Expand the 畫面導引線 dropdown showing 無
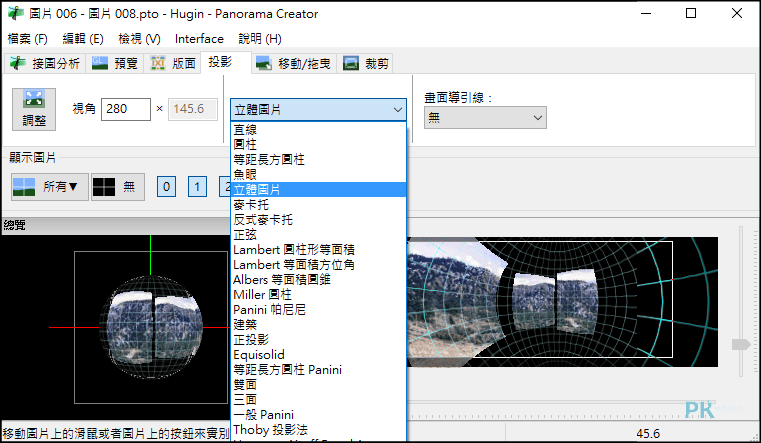Viewport: 761px width, 443px height. [x=485, y=117]
